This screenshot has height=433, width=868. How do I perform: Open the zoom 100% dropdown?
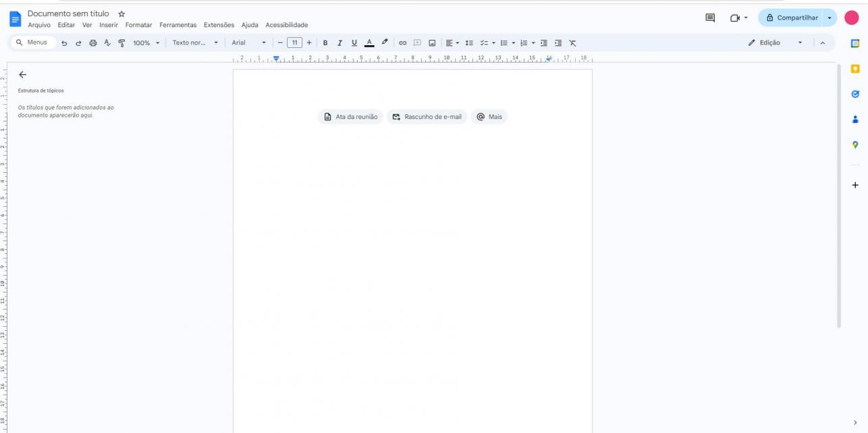tap(146, 43)
